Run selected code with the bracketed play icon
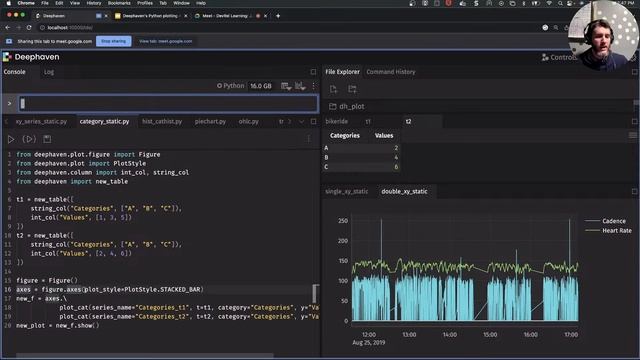Screen dimensions: 640x360 pyautogui.click(x=29, y=140)
